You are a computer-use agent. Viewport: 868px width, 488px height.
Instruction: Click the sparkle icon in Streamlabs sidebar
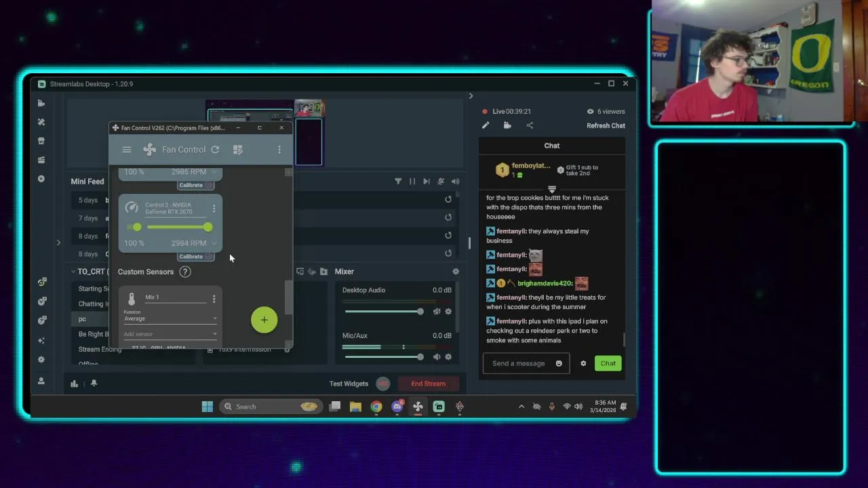(41, 340)
